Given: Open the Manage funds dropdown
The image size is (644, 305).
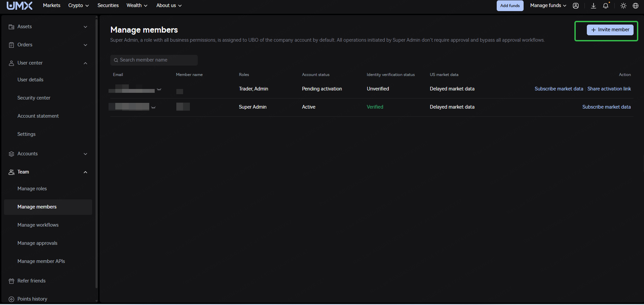Looking at the screenshot, I should 548,5.
